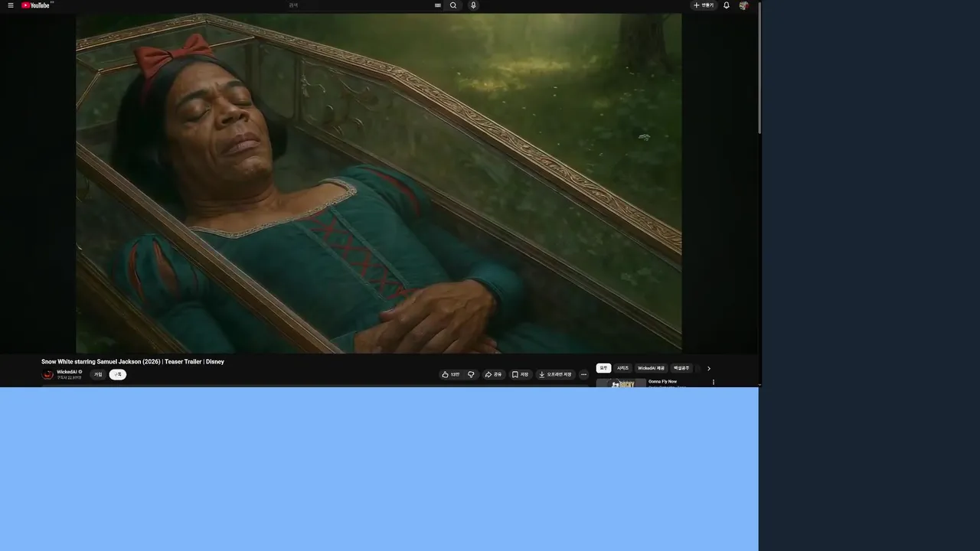The height and width of the screenshot is (551, 980).
Task: Open the Gonna Fly Now video thumbnail
Action: [621, 383]
